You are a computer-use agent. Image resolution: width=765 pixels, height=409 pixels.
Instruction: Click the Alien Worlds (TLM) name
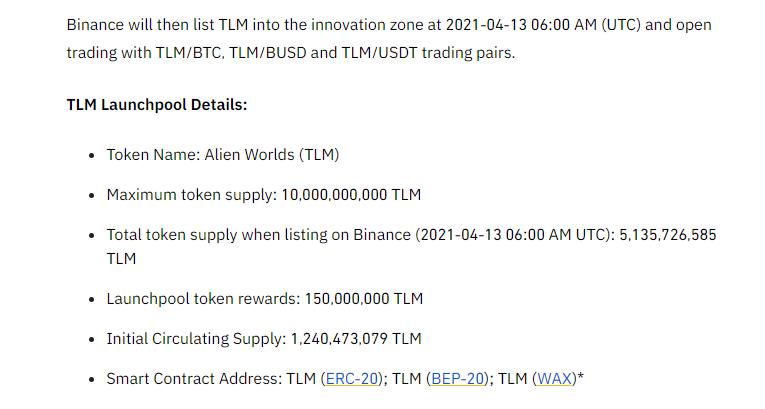272,155
